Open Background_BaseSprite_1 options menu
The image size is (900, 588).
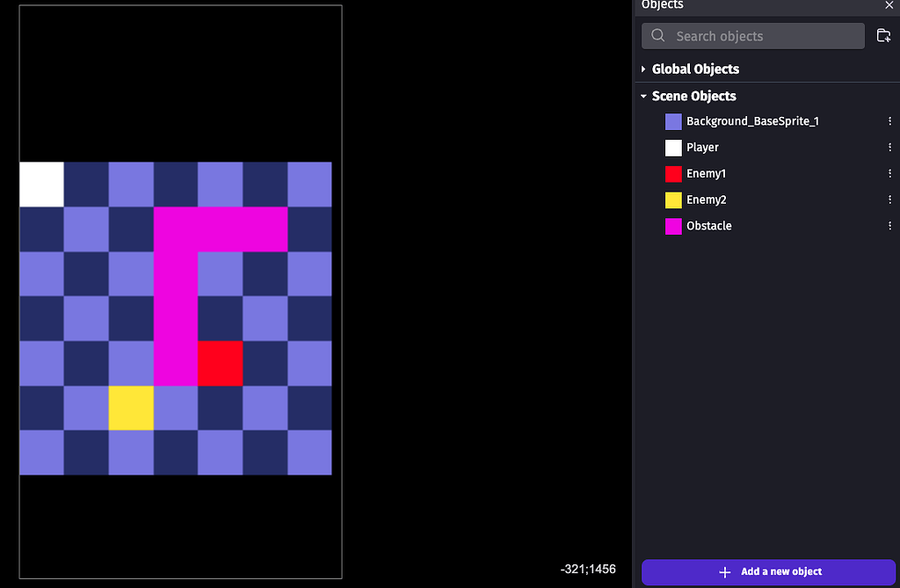[x=889, y=121]
